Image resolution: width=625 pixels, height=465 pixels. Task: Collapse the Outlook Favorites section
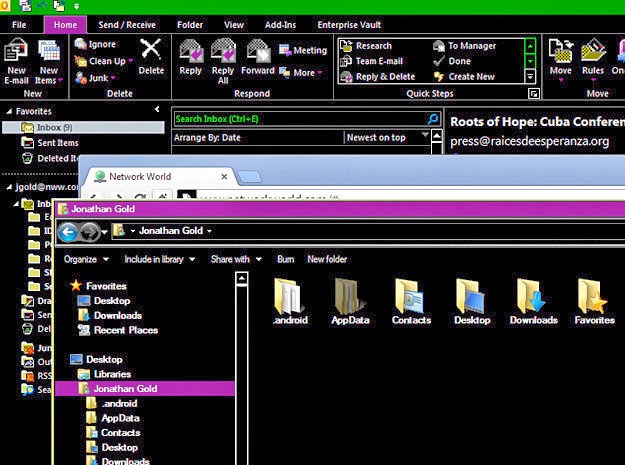[x=9, y=112]
